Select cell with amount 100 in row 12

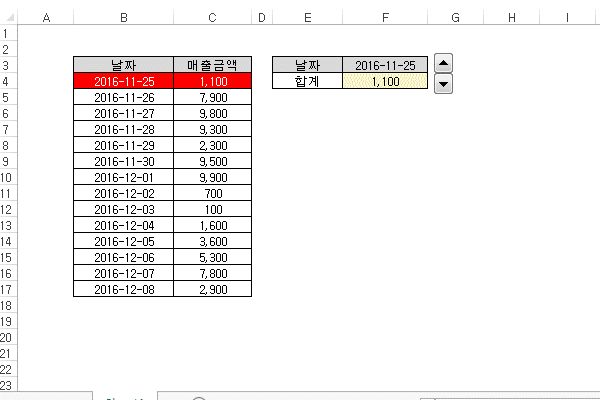(x=212, y=209)
